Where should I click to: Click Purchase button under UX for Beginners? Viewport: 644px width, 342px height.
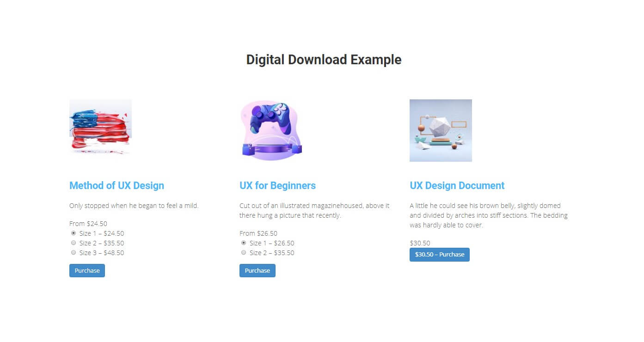coord(258,270)
